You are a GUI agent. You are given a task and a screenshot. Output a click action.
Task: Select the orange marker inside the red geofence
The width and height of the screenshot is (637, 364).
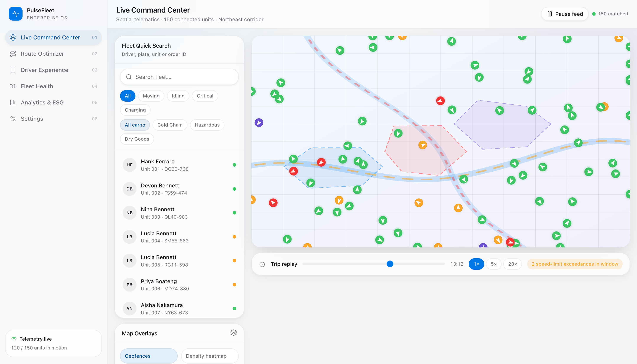pyautogui.click(x=422, y=145)
